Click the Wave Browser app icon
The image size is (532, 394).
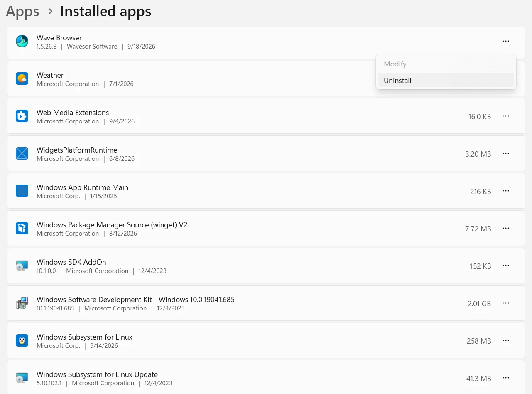(22, 41)
